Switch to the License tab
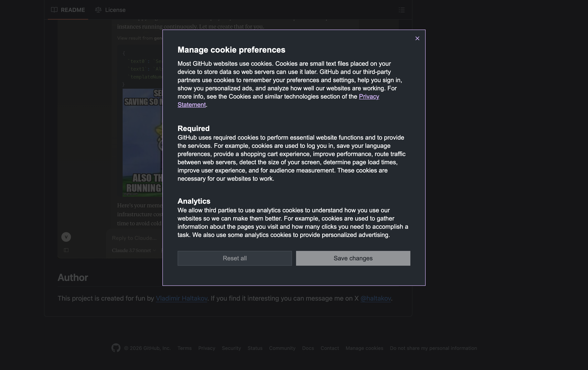 coord(115,10)
